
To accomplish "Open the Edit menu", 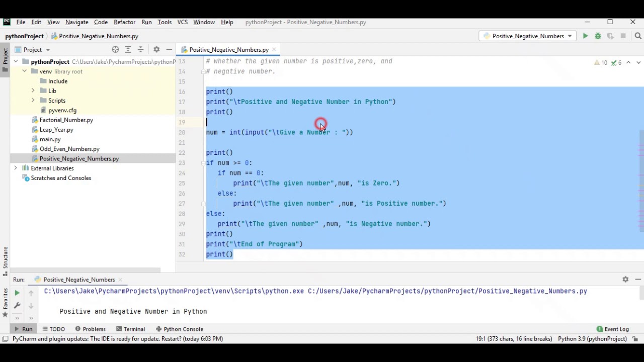I will point(36,22).
